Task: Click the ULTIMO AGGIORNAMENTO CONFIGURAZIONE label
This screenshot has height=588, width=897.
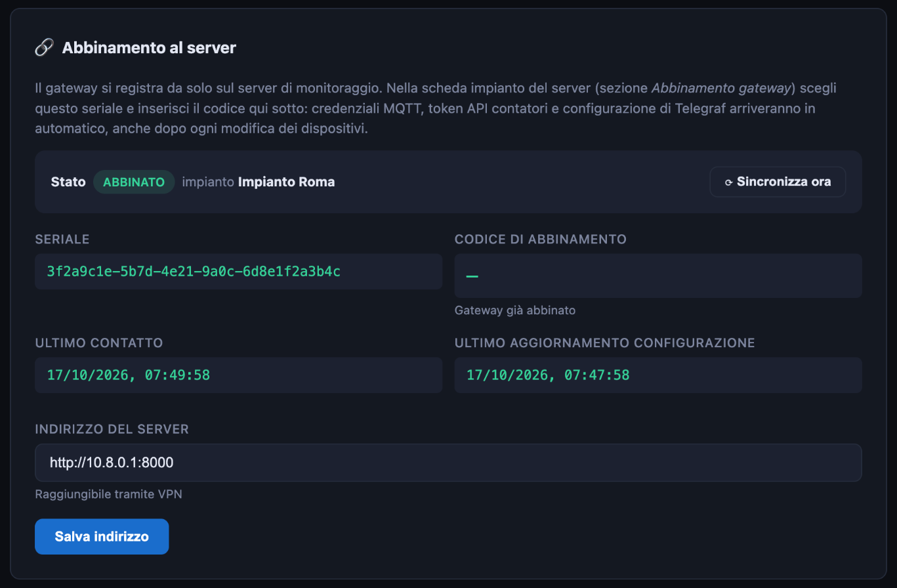Action: [x=605, y=343]
